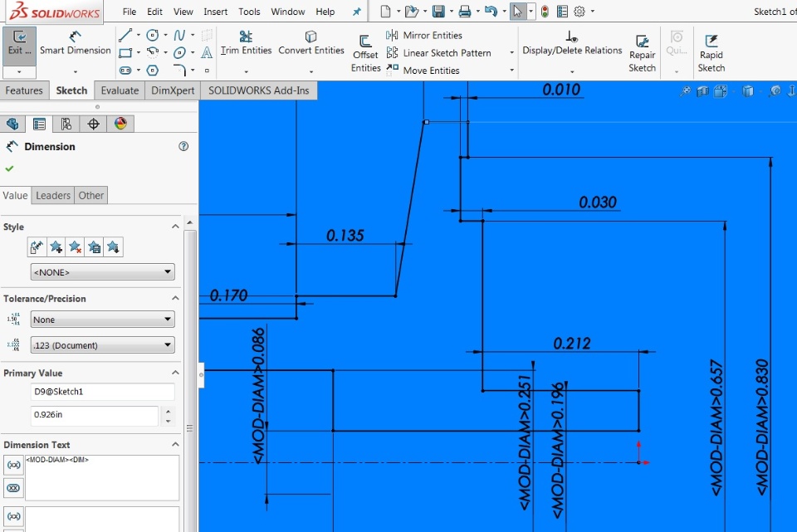Viewport: 797px width, 532px height.
Task: Open the Tolerance type None dropdown
Action: pos(102,319)
